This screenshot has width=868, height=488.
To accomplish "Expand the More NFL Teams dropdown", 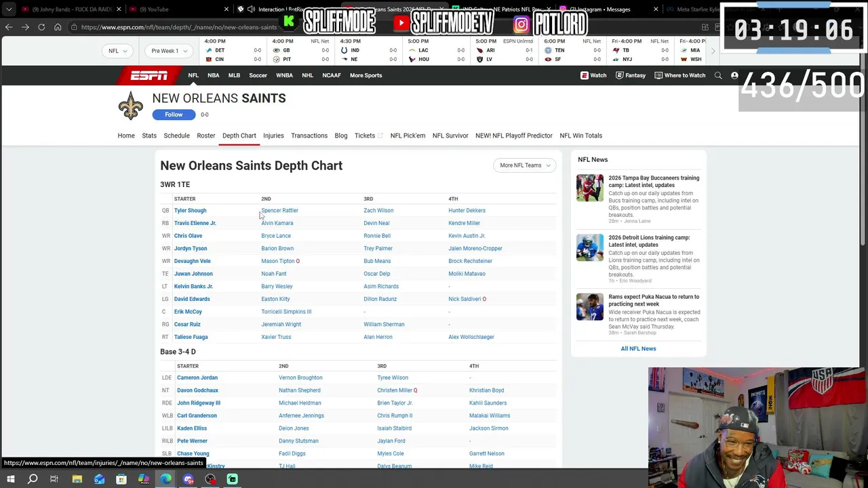I will (525, 165).
